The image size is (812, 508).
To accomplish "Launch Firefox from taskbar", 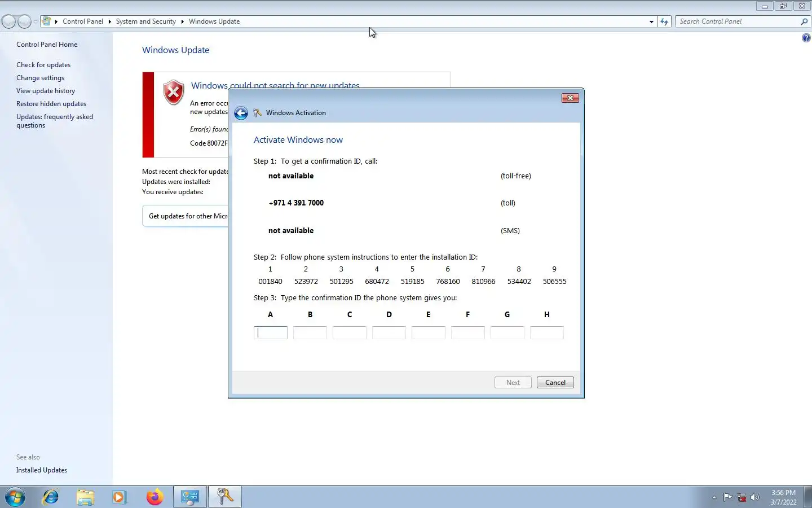I will pyautogui.click(x=155, y=497).
